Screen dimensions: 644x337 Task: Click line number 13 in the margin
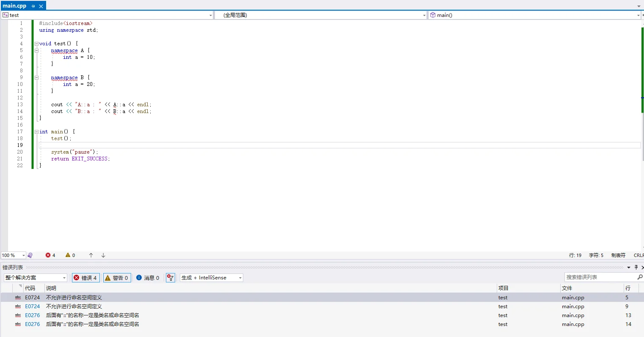click(x=20, y=105)
